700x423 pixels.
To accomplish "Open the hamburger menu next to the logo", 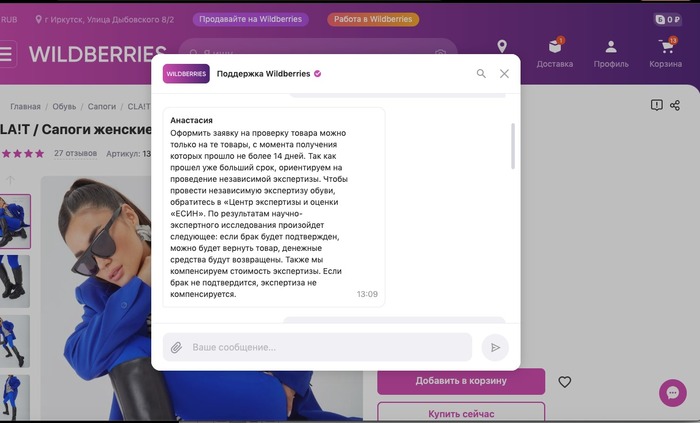I will point(6,54).
